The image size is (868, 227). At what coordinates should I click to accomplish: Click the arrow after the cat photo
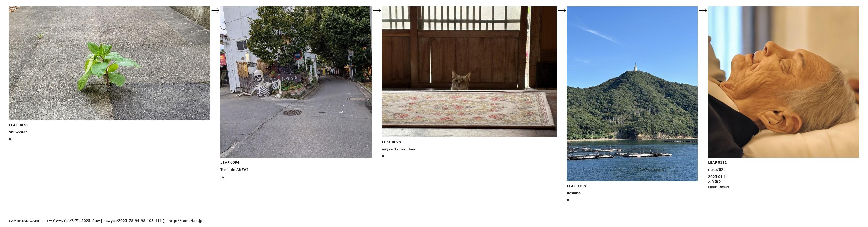point(562,10)
